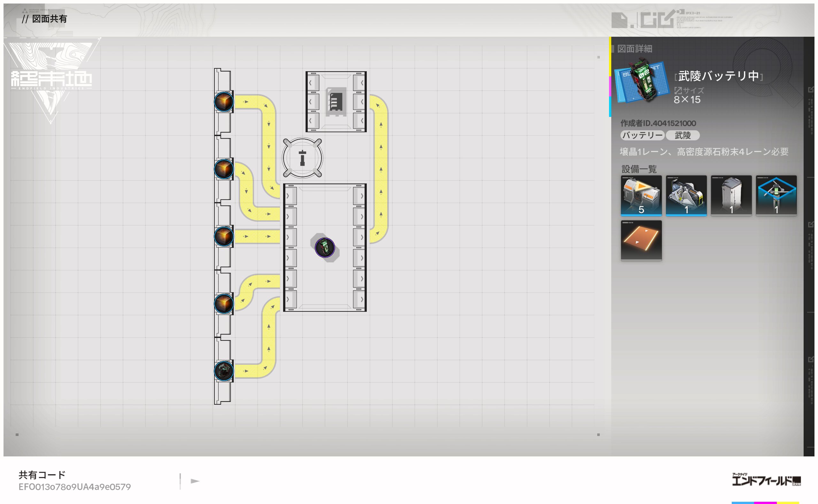Click the 作成者ID.4041521000 creator text

click(x=658, y=123)
